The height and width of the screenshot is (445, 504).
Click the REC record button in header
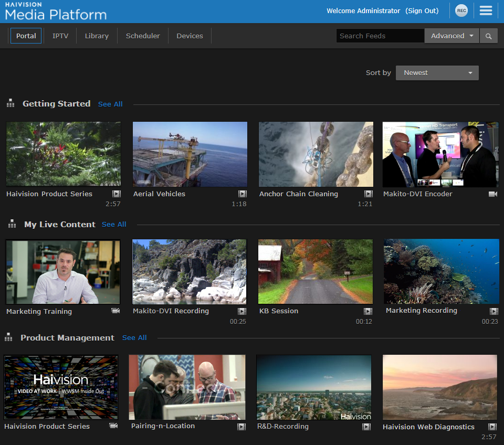tap(461, 10)
